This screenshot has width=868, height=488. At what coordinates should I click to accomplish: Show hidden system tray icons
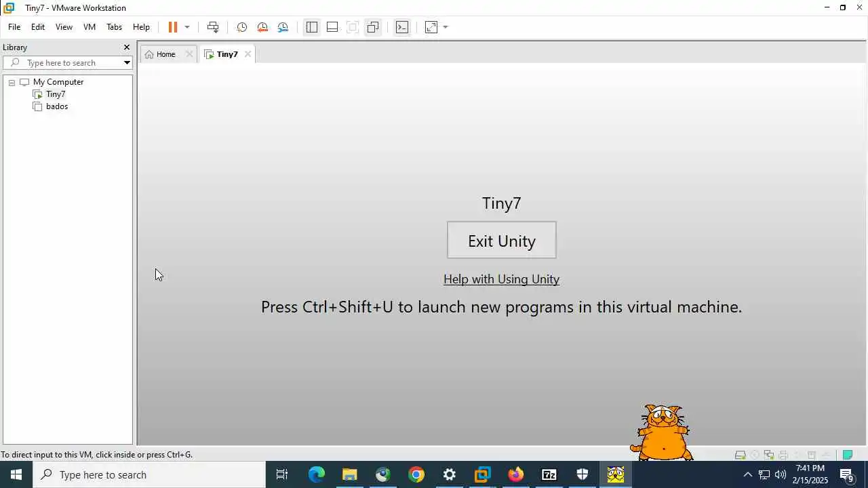(747, 474)
